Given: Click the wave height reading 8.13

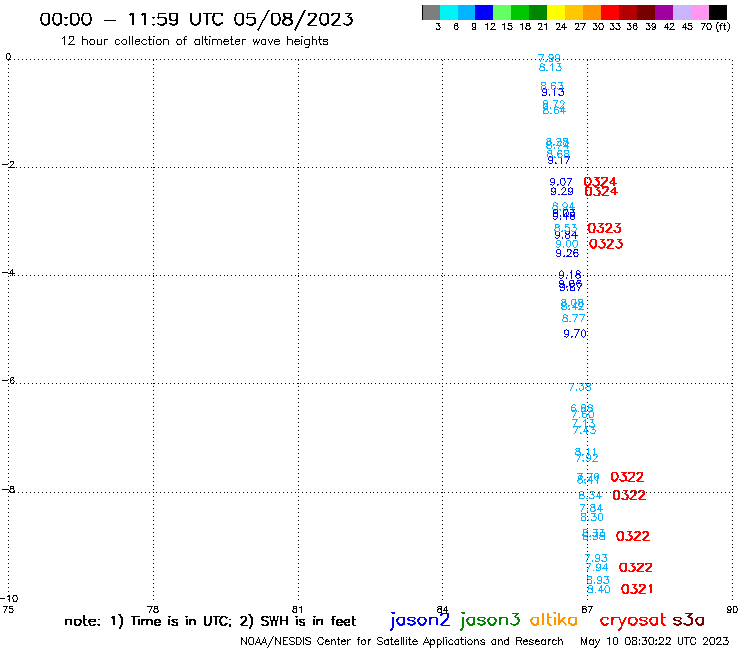Looking at the screenshot, I should pyautogui.click(x=551, y=67).
